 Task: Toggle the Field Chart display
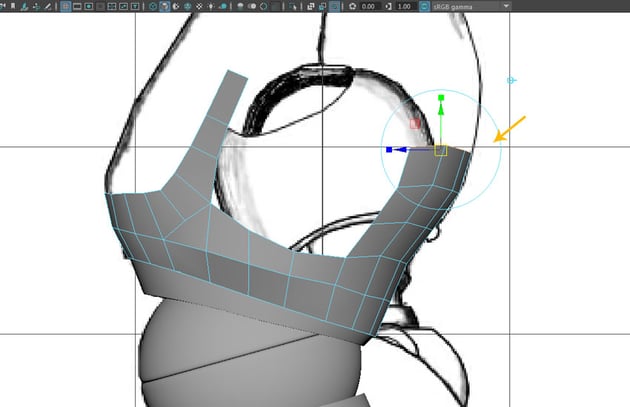tap(112, 6)
